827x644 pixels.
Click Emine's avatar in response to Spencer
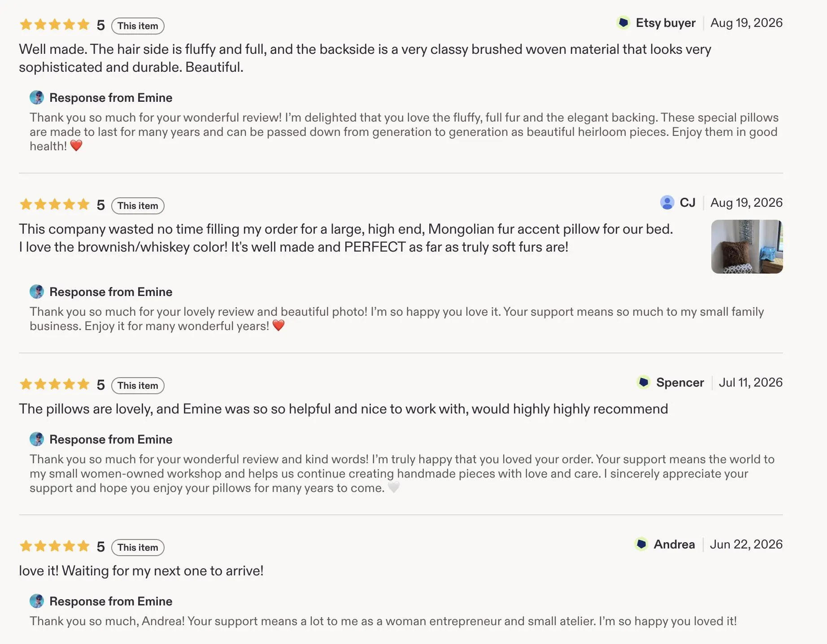37,439
